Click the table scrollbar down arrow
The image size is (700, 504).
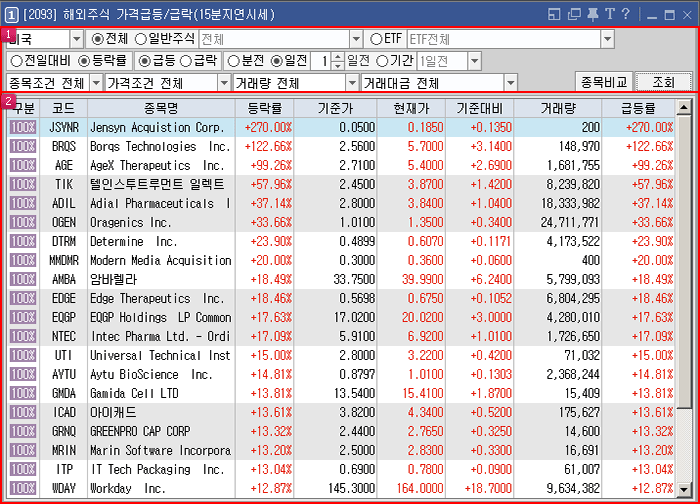(684, 490)
